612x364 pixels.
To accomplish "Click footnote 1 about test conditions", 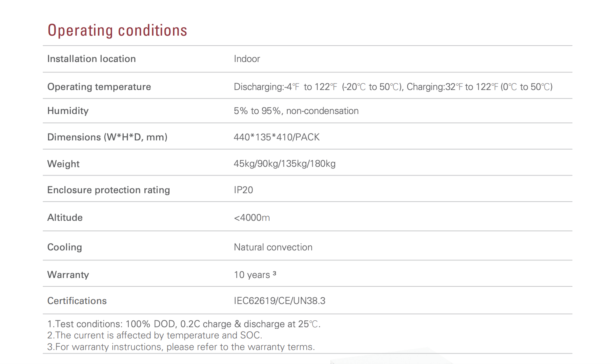I will click(x=184, y=324).
